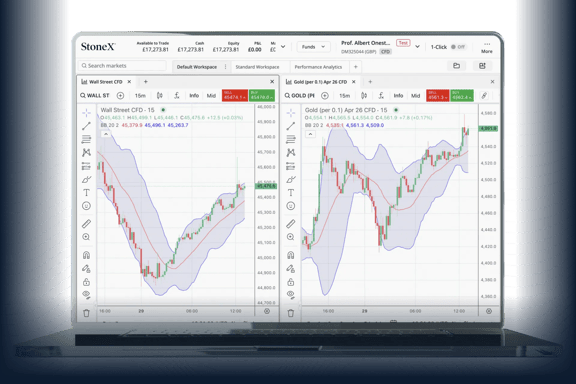Screen dimensions: 576x384
Task: Open indicators fx in Wall Street chart
Action: coord(177,96)
